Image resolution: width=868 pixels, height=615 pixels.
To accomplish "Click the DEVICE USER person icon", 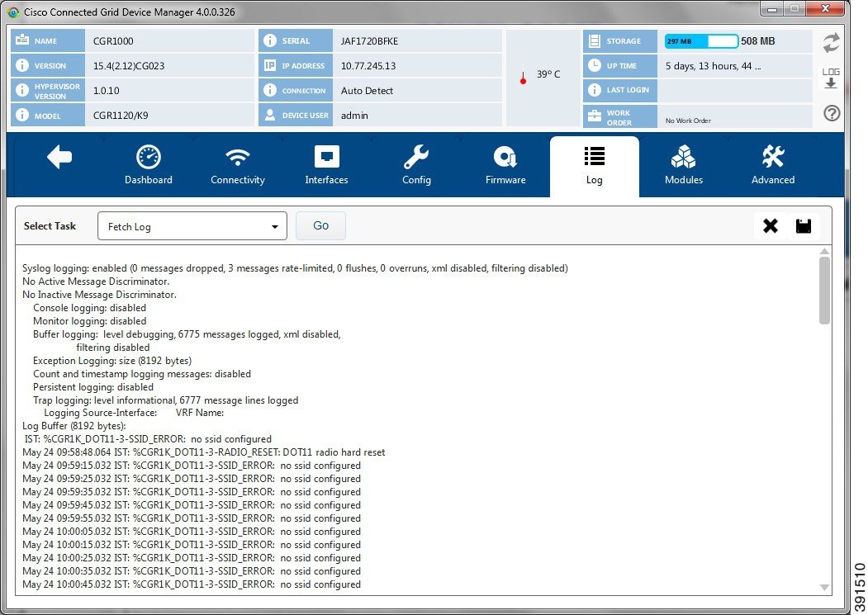I will (x=269, y=115).
